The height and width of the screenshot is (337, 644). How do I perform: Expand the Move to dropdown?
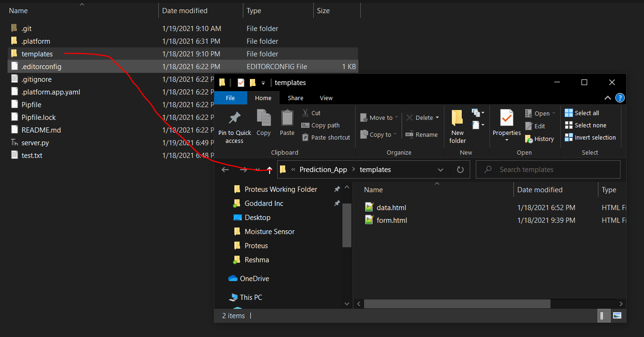396,118
